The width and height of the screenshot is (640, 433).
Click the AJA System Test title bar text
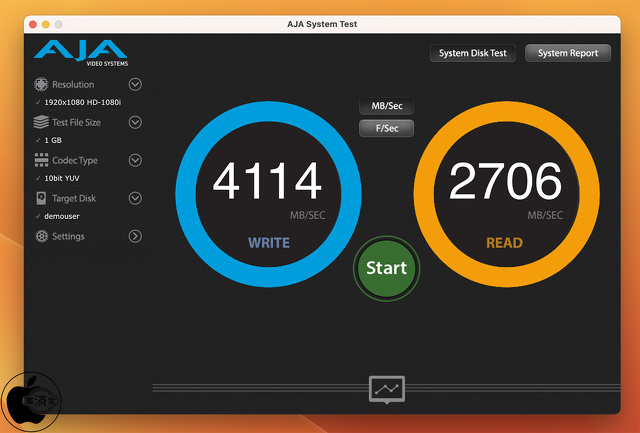[322, 24]
